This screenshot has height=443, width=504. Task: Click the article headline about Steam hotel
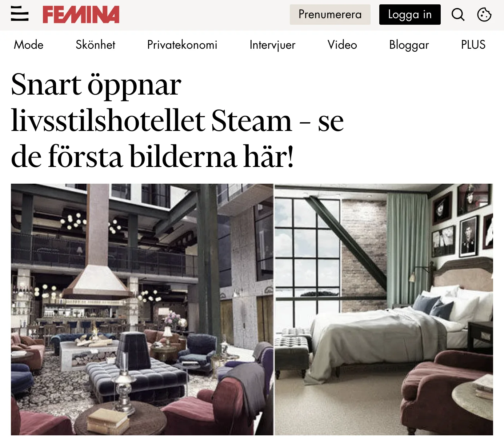[177, 120]
